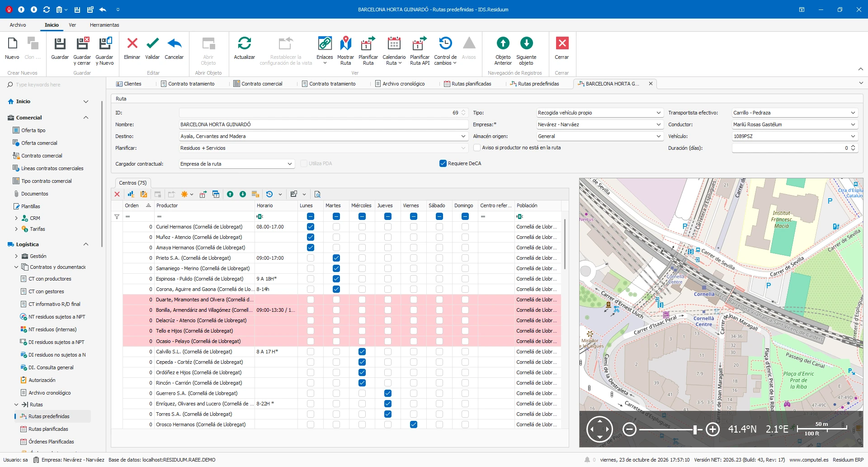Click Planificar Ruta API icon
Screen dimensions: 868x467
(x=420, y=51)
